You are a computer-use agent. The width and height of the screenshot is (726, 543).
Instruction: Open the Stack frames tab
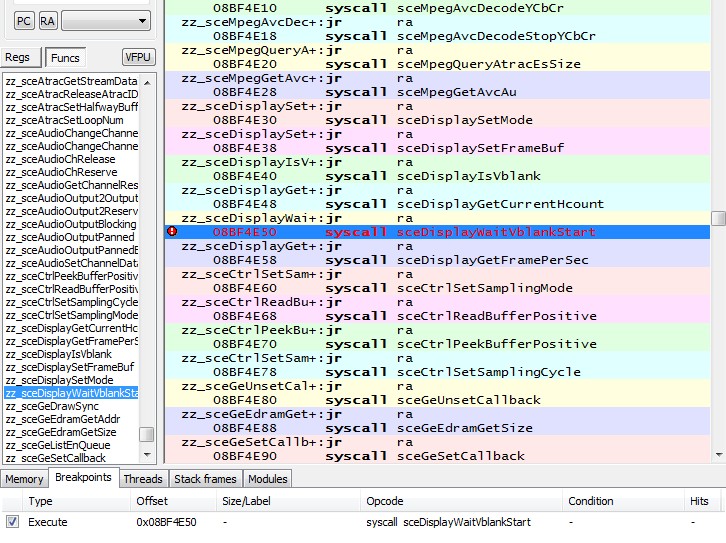pos(206,479)
